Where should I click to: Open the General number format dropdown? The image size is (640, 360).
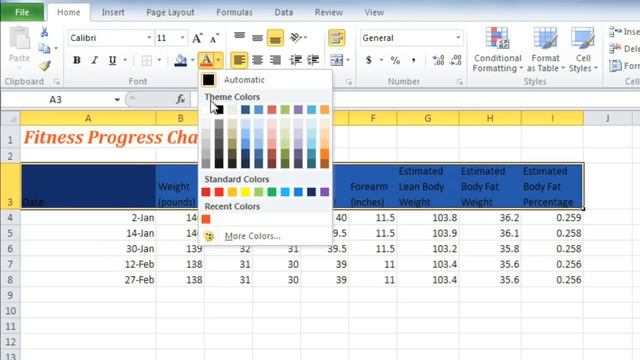pos(458,38)
